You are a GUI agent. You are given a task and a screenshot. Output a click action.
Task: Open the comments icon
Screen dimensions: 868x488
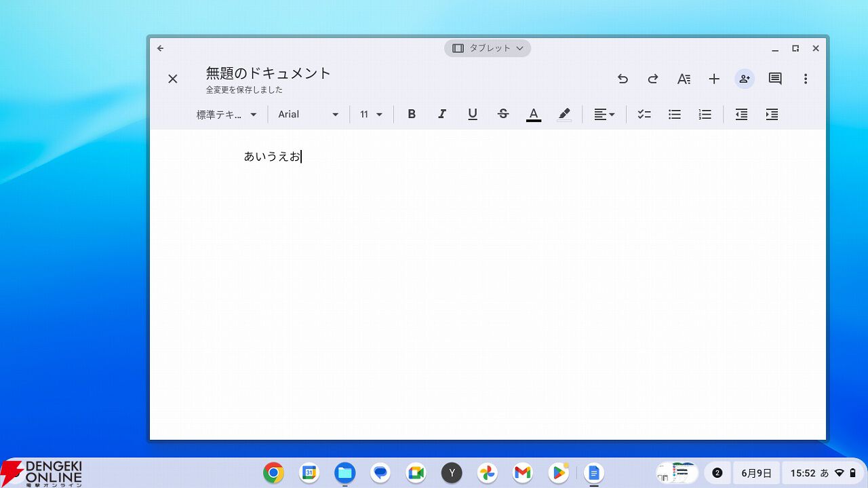775,79
